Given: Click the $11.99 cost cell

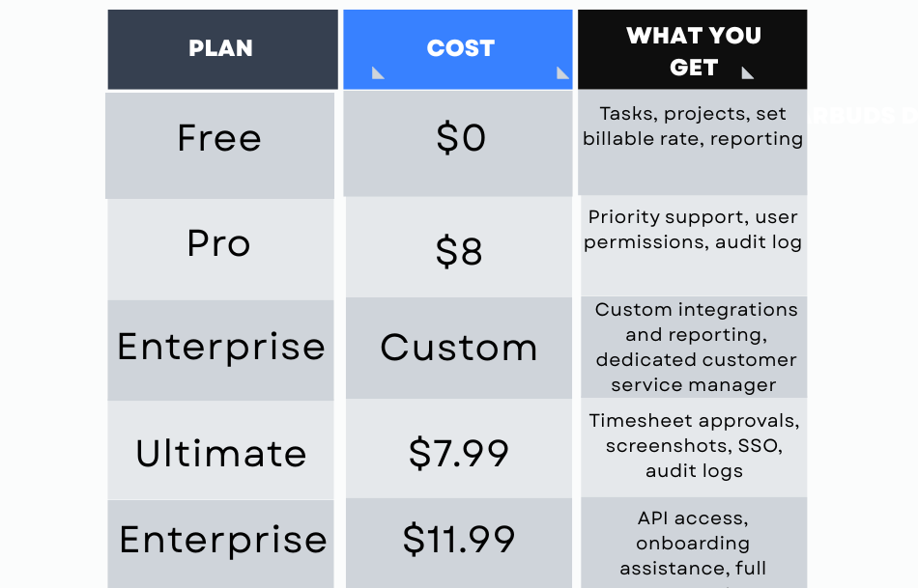Looking at the screenshot, I should tap(459, 544).
